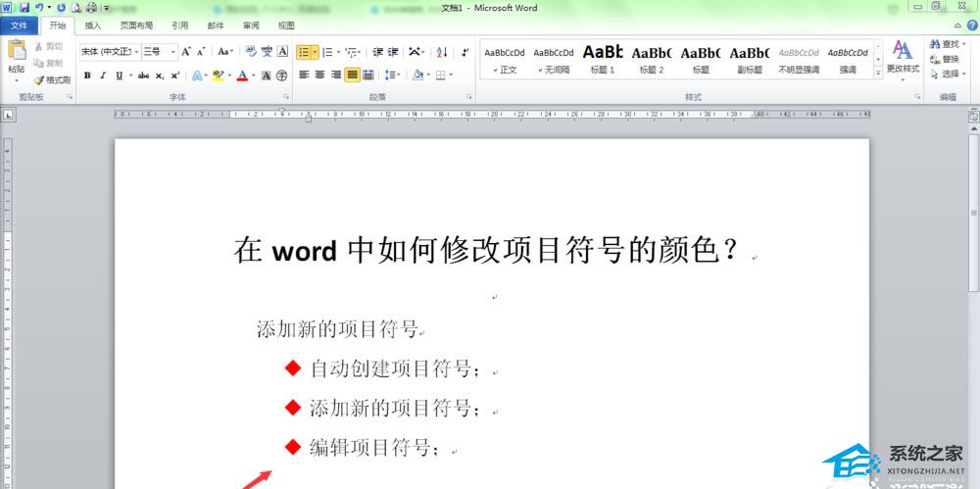Undo the last action
The width and height of the screenshot is (980, 489).
(x=39, y=8)
